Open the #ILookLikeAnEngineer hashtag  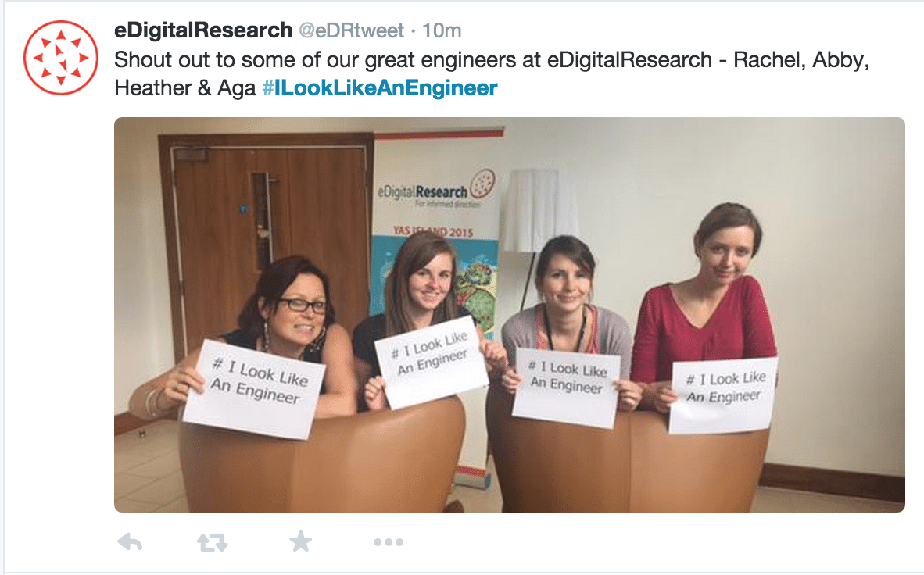tap(379, 87)
